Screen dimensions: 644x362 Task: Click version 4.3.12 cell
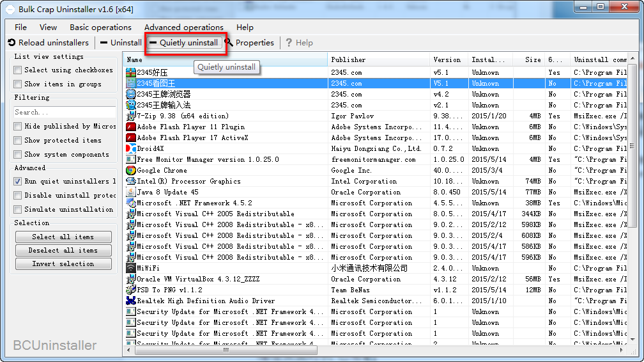click(445, 279)
